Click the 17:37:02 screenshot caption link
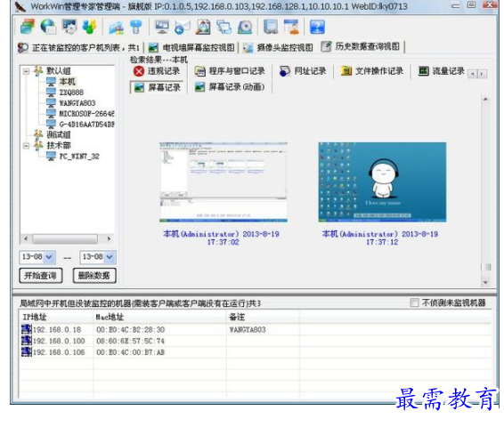Viewport: 504px width, 427px height. pyautogui.click(x=222, y=238)
